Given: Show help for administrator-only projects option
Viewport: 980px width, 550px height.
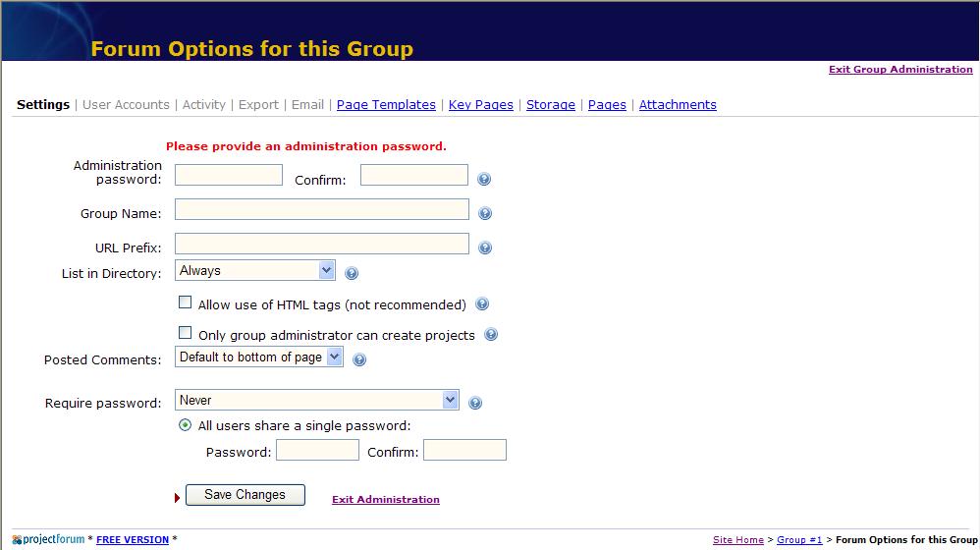Looking at the screenshot, I should pos(491,334).
